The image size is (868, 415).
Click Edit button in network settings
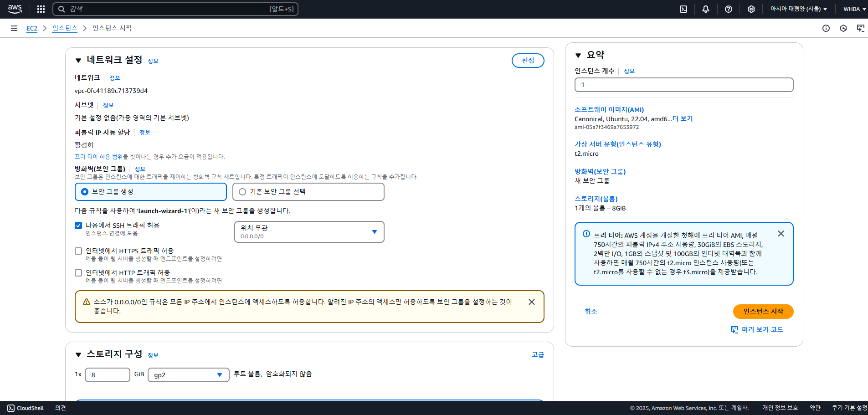point(528,61)
